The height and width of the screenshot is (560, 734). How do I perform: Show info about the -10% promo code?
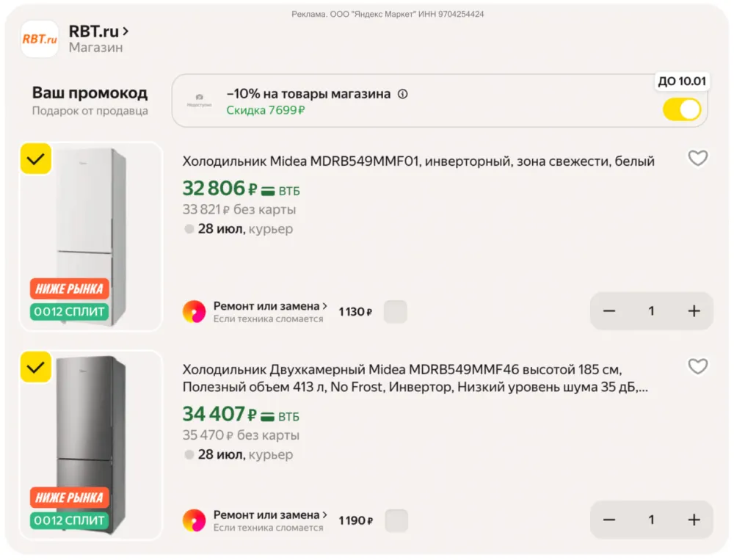[x=402, y=94]
